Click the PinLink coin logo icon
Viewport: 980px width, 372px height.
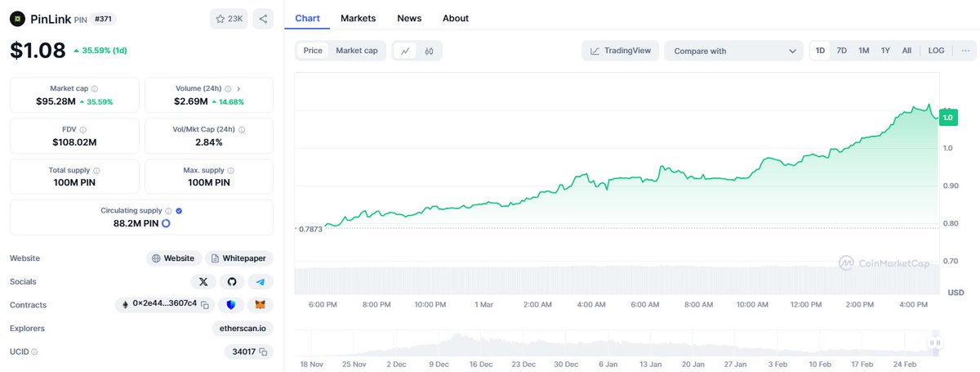[x=17, y=19]
